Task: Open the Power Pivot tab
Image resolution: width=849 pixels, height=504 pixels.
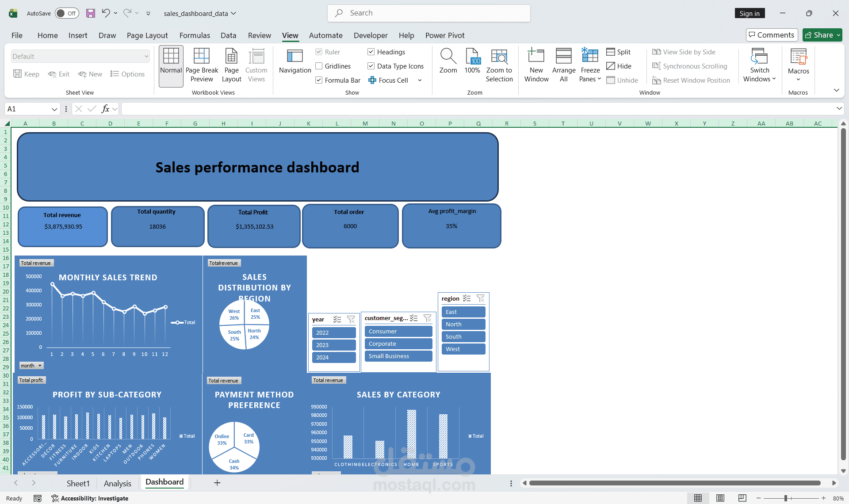Action: (445, 35)
